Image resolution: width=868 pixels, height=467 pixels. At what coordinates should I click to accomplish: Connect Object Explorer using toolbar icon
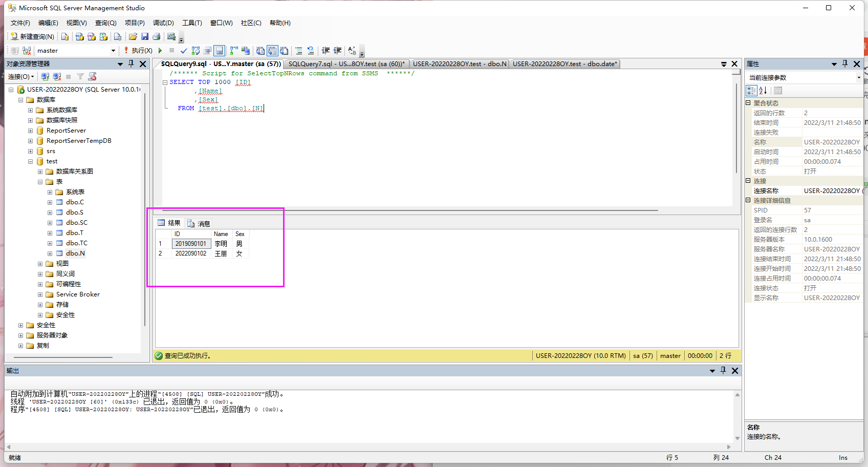pos(45,76)
